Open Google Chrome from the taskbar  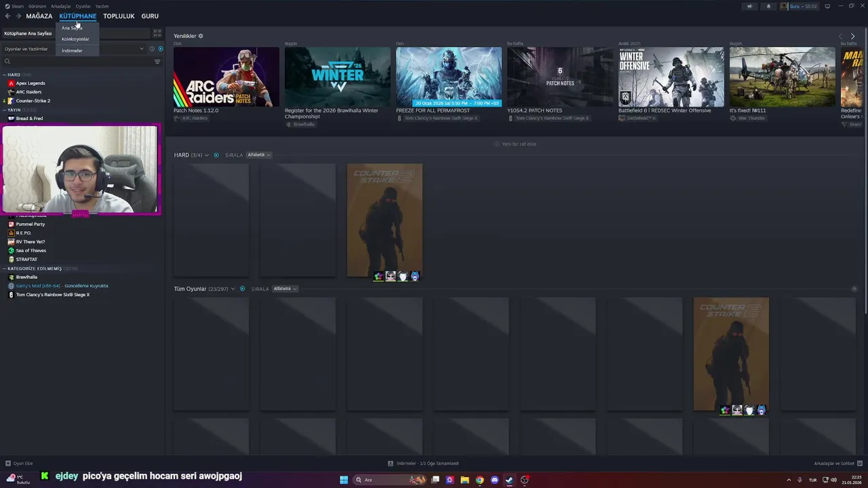tap(479, 480)
